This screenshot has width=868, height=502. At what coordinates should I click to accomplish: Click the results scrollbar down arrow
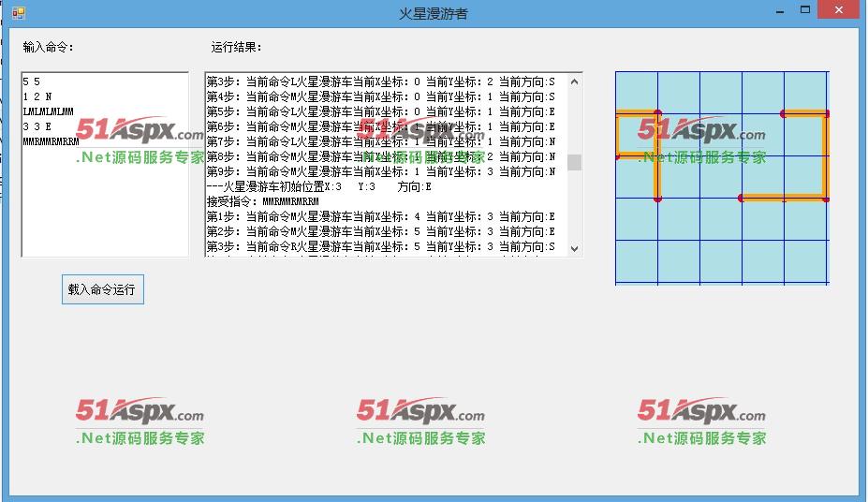click(x=575, y=249)
